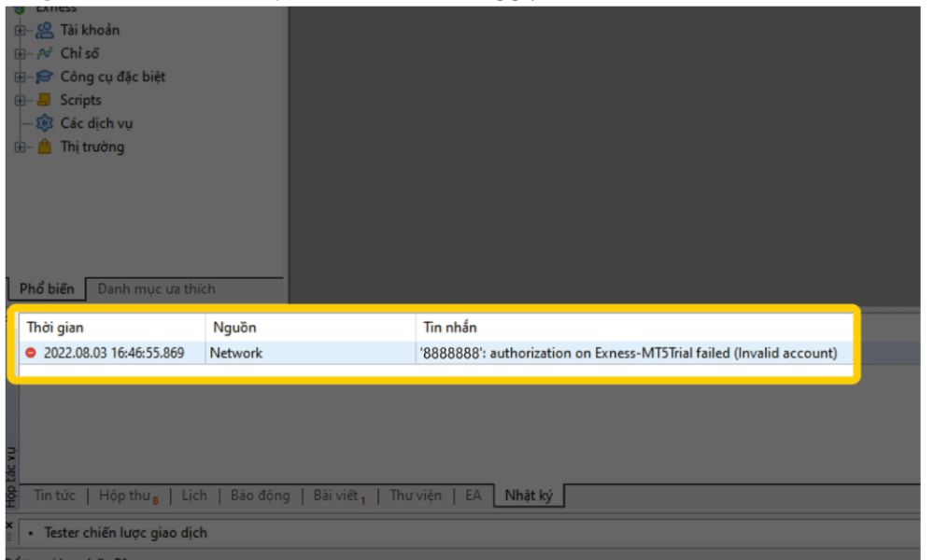Click the Scripts icon in the navigator

click(44, 100)
